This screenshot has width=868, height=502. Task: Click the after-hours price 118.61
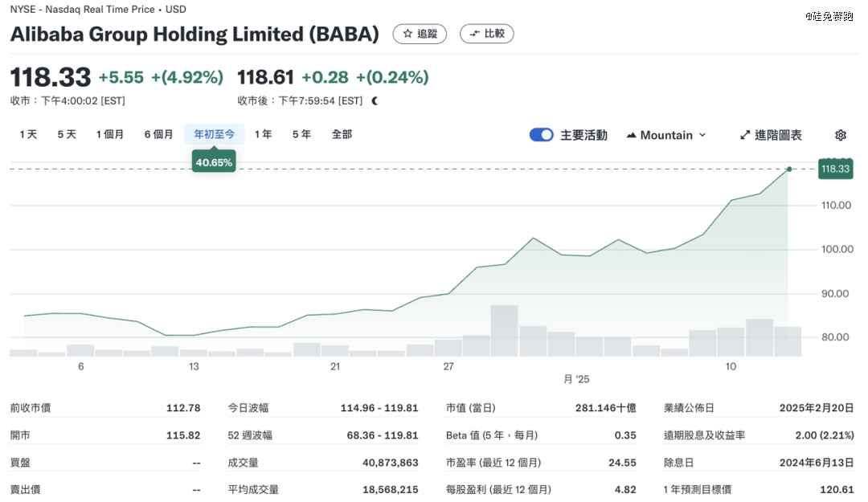265,77
